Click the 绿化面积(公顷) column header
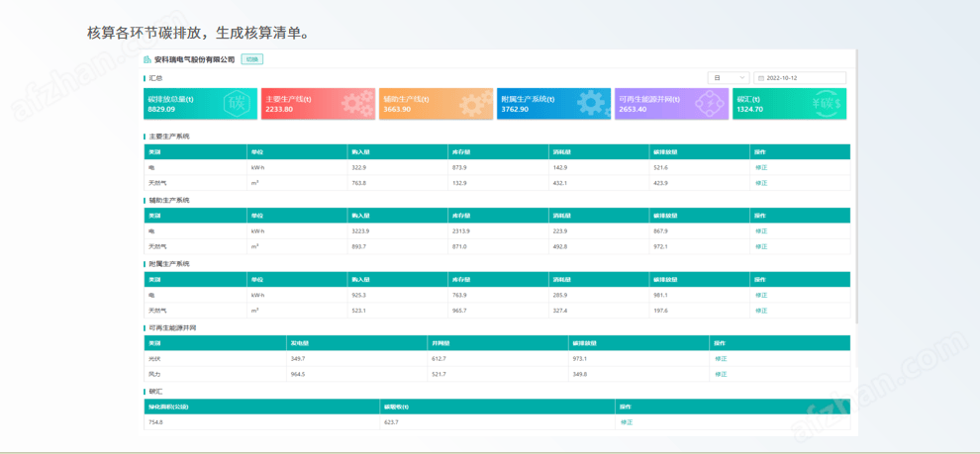980x454 pixels. 262,407
